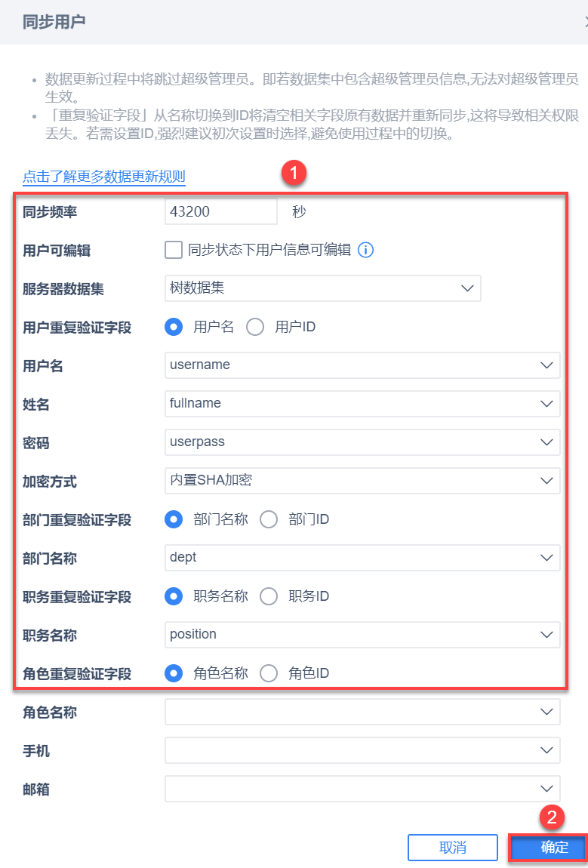Image resolution: width=588 pixels, height=868 pixels.
Task: Open the empty 角色名称 dropdown
Action: (x=362, y=712)
